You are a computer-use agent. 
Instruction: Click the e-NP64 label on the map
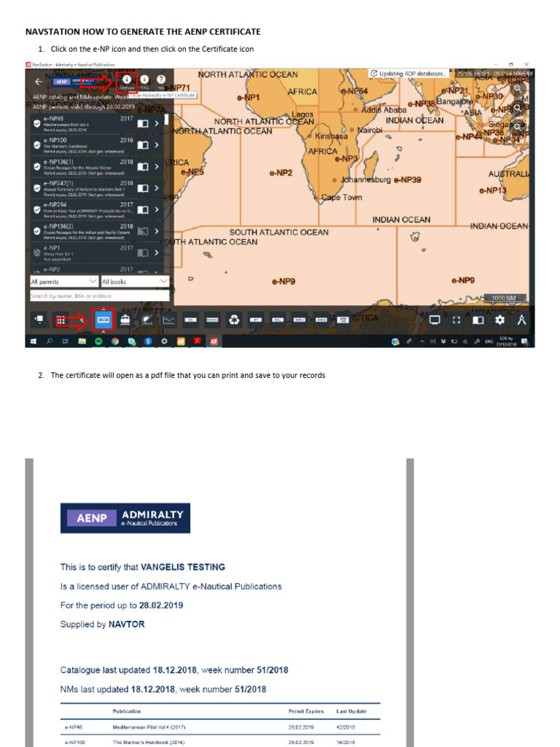coord(354,91)
